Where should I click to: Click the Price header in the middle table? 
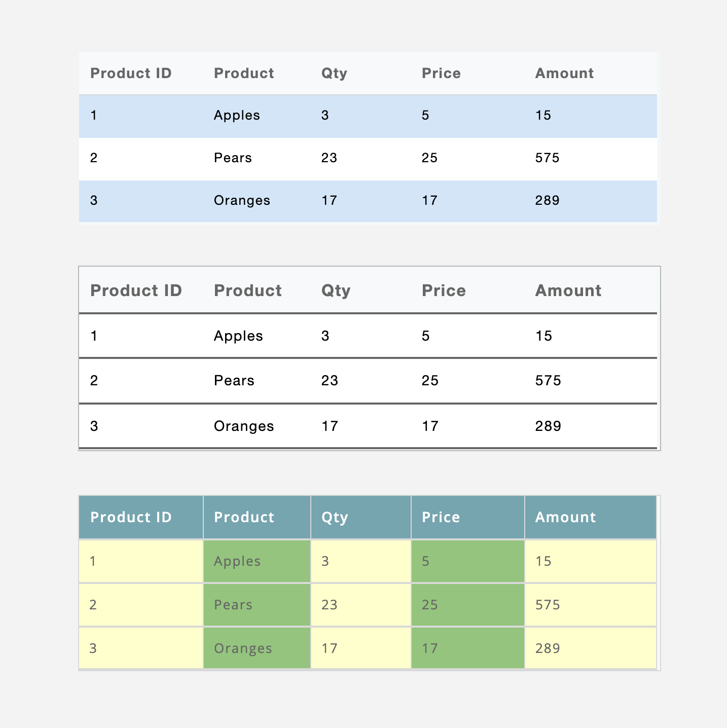pyautogui.click(x=444, y=290)
